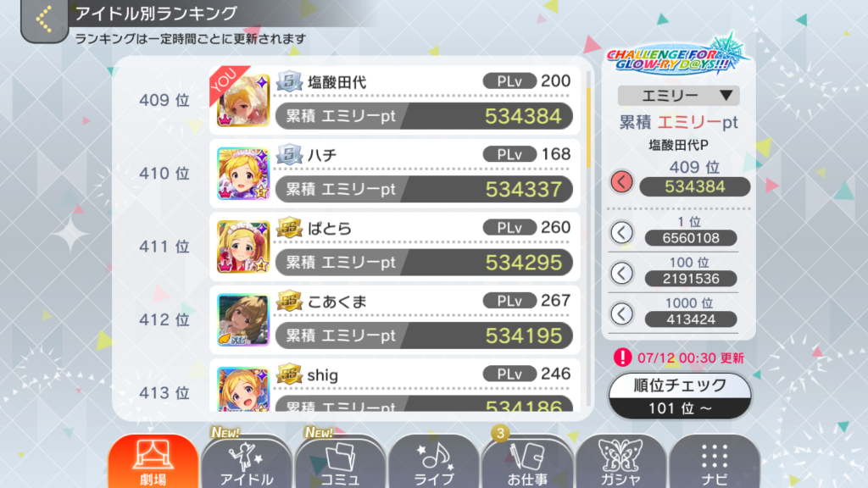Open the コミュ folder icon

point(340,462)
